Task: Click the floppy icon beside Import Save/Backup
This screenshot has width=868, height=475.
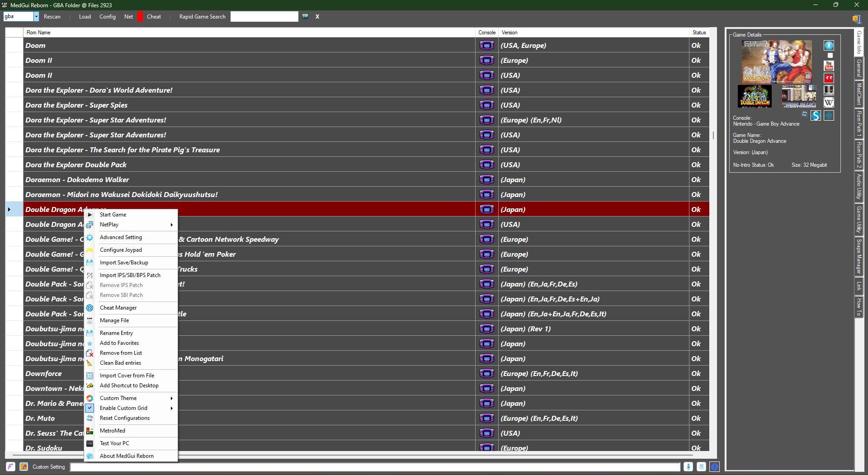Action: pyautogui.click(x=90, y=263)
